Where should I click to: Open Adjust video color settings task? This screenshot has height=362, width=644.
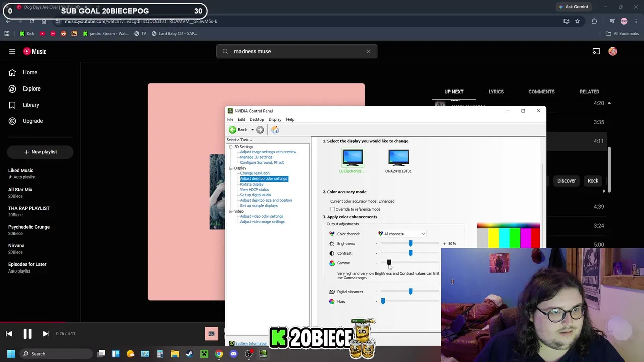click(262, 216)
